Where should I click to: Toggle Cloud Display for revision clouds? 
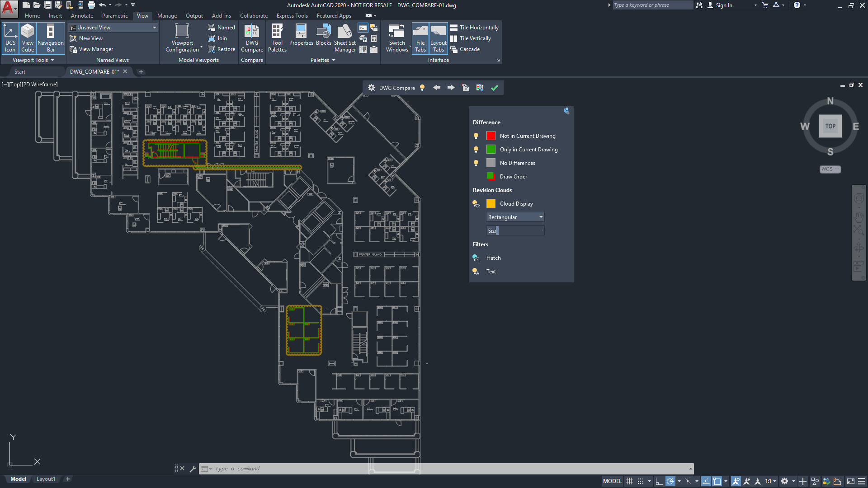[476, 203]
